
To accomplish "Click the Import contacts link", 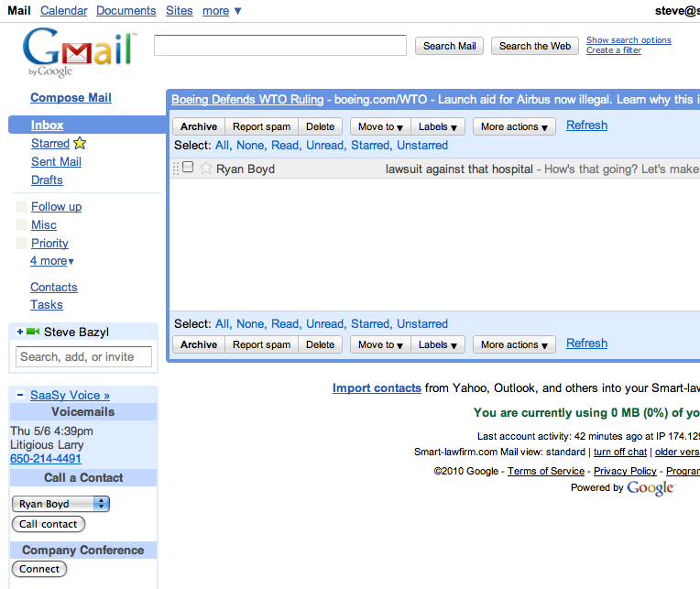I will 377,388.
